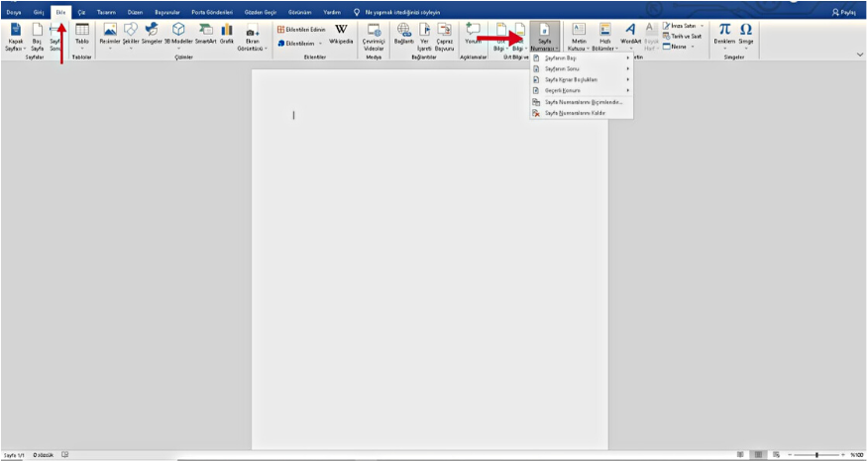Click the Eklentileri Edinin button
Viewport: 868px width, 462px height.
(302, 30)
